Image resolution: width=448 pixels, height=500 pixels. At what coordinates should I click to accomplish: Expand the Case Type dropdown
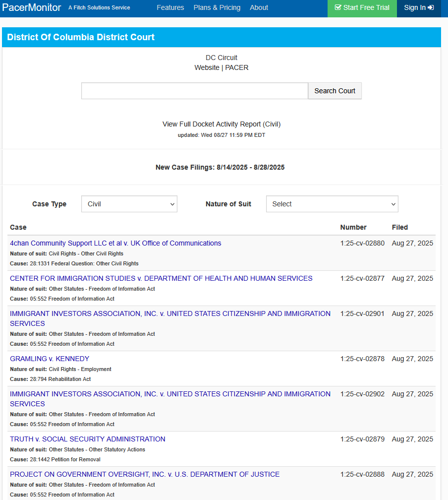pyautogui.click(x=129, y=204)
